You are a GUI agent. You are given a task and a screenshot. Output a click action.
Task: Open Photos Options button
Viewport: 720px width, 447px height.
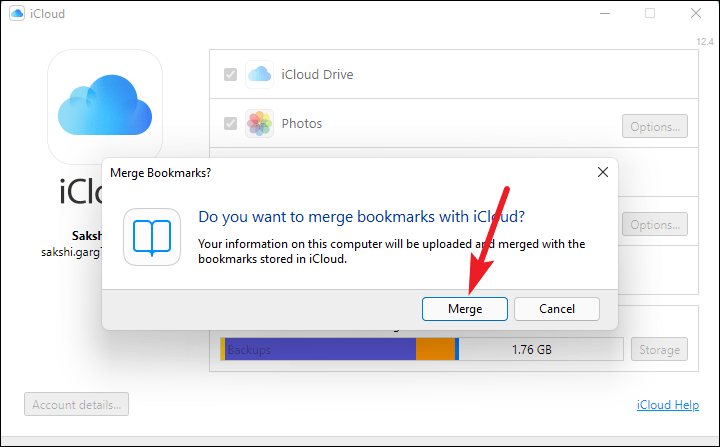coord(655,126)
